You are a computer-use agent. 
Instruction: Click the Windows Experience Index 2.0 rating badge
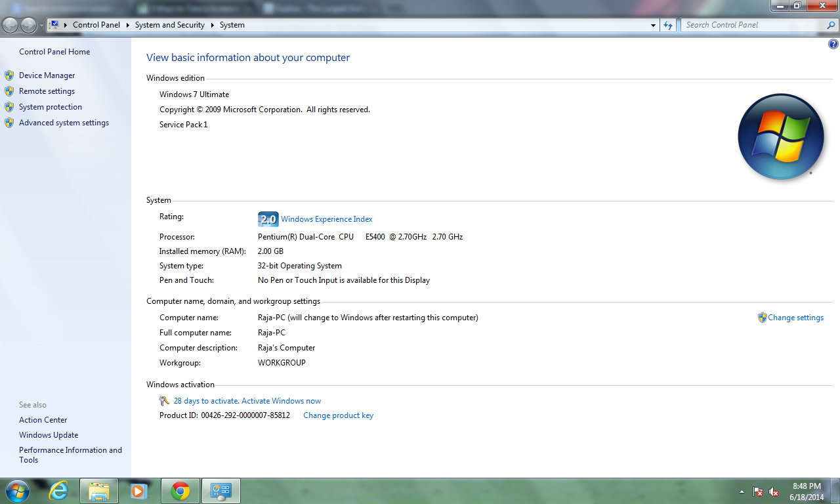(x=268, y=219)
